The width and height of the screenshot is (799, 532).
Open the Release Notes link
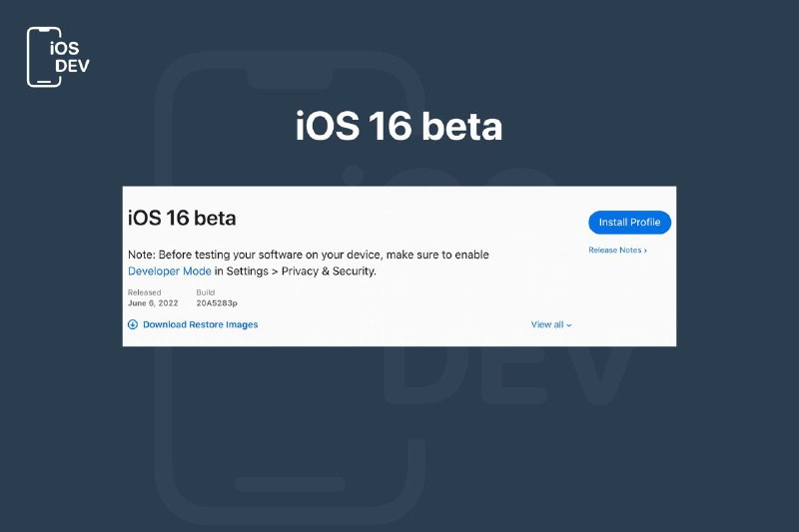pyautogui.click(x=617, y=251)
